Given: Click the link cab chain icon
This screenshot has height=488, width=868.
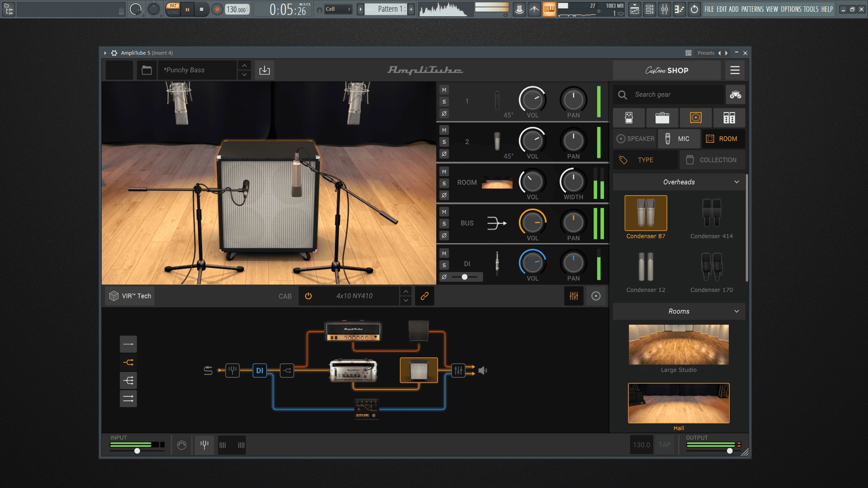Looking at the screenshot, I should 425,296.
